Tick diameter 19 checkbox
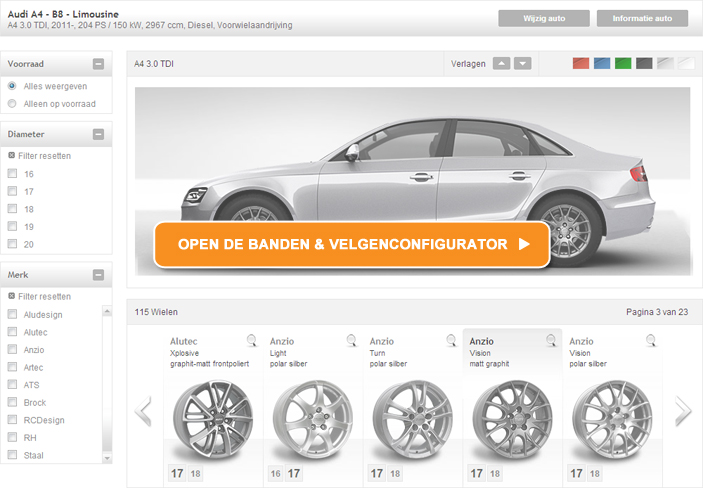Image resolution: width=703 pixels, height=488 pixels. click(13, 226)
